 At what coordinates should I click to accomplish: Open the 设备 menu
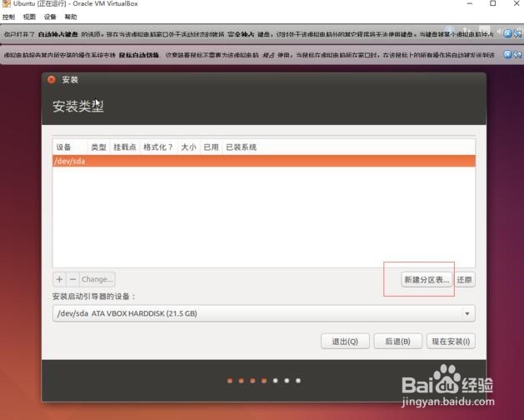tap(50, 17)
